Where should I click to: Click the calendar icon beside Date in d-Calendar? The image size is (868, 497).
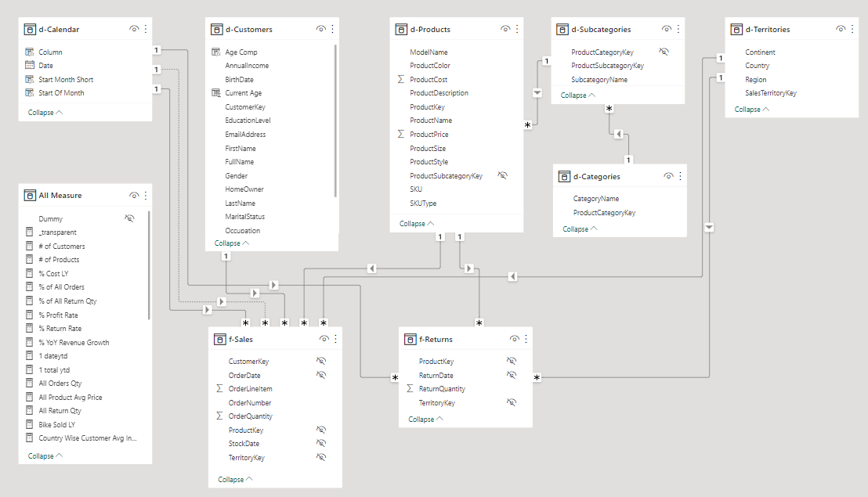click(x=29, y=65)
